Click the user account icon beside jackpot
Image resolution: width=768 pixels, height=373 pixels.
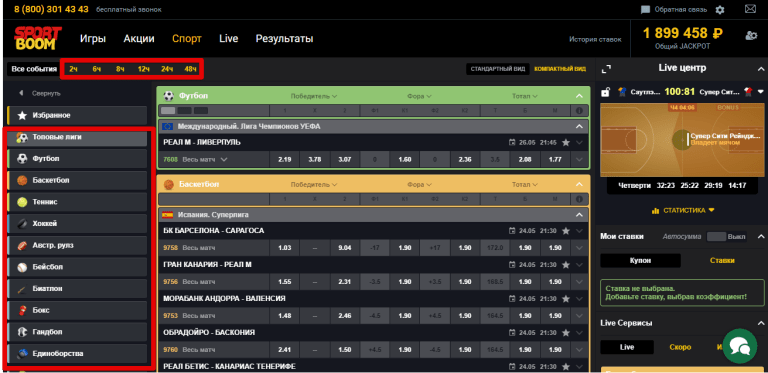tap(751, 36)
